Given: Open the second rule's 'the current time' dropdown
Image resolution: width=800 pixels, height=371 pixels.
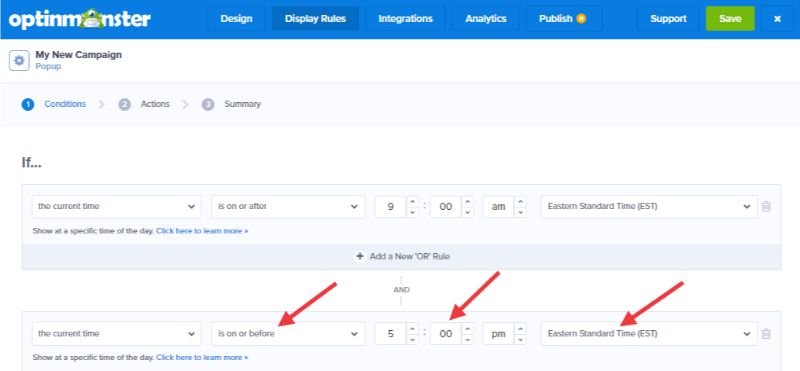Looking at the screenshot, I should click(x=116, y=334).
